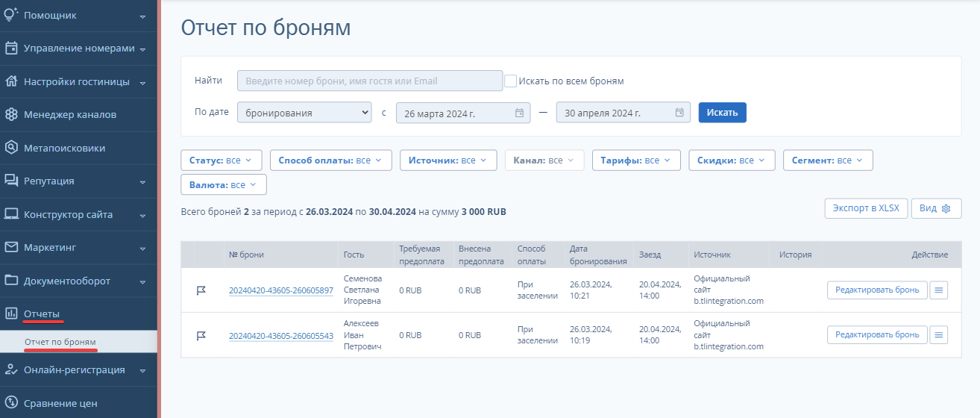
Task: Open booking link 20240420-43605-260605897
Action: point(281,290)
